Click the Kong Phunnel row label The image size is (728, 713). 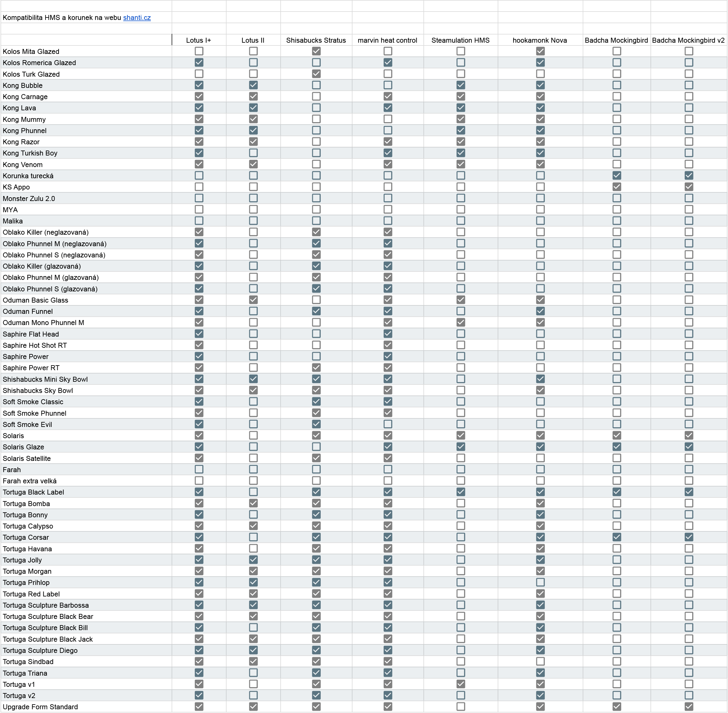(25, 131)
